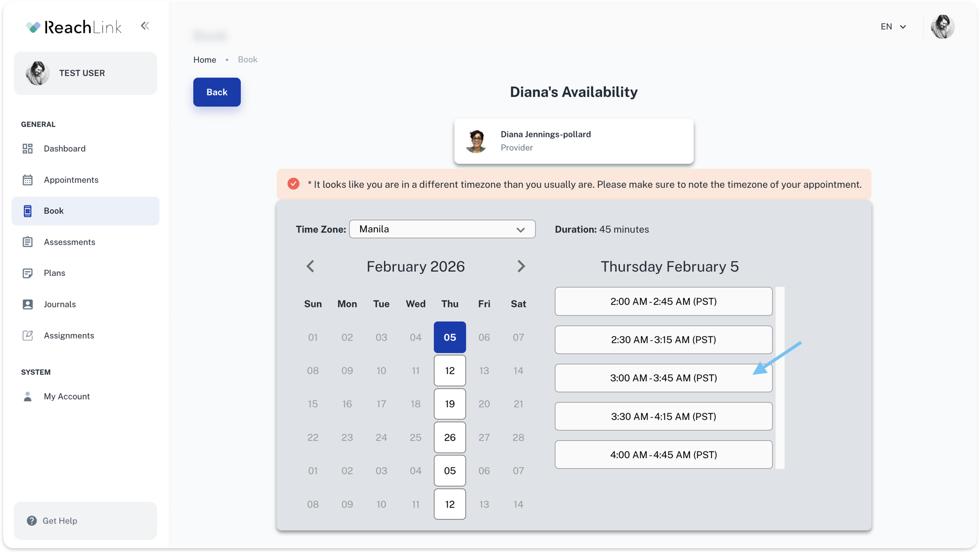Open the Time Zone dropdown
The image size is (980, 554).
coord(442,229)
